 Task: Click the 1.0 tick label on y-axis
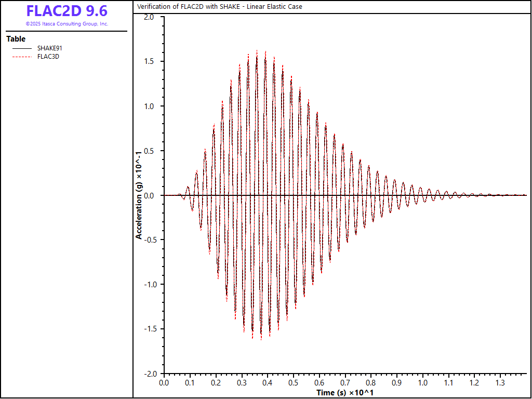click(x=149, y=106)
